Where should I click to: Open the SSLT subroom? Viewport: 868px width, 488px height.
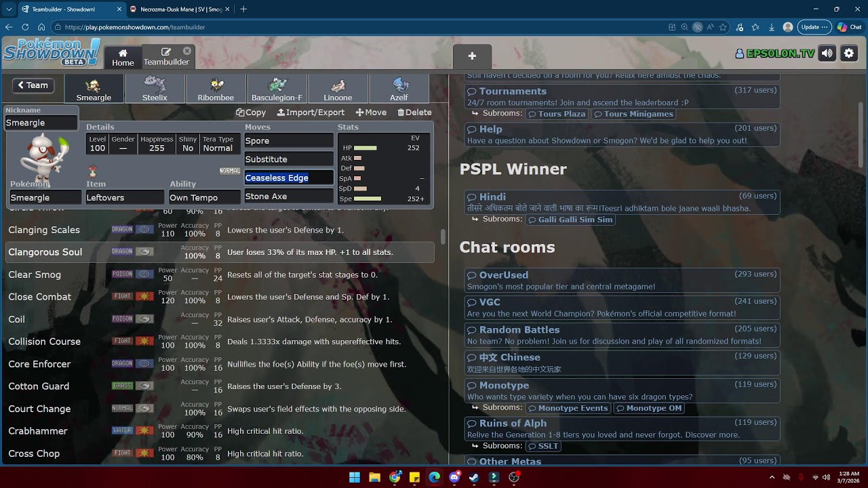[543, 446]
